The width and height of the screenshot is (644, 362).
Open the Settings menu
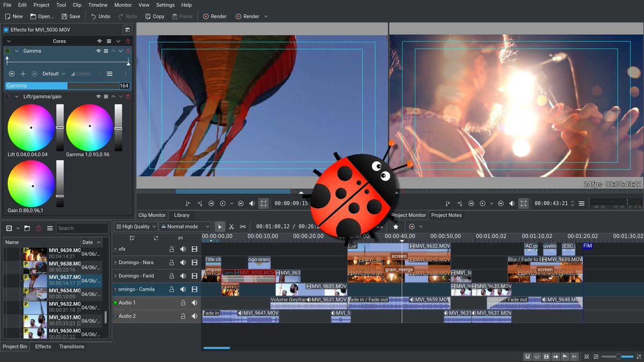click(x=165, y=5)
